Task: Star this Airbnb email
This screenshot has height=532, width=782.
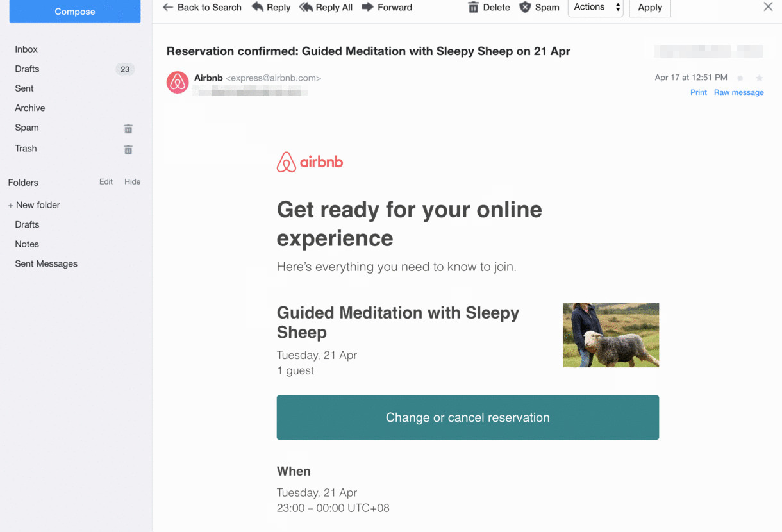Action: click(759, 78)
